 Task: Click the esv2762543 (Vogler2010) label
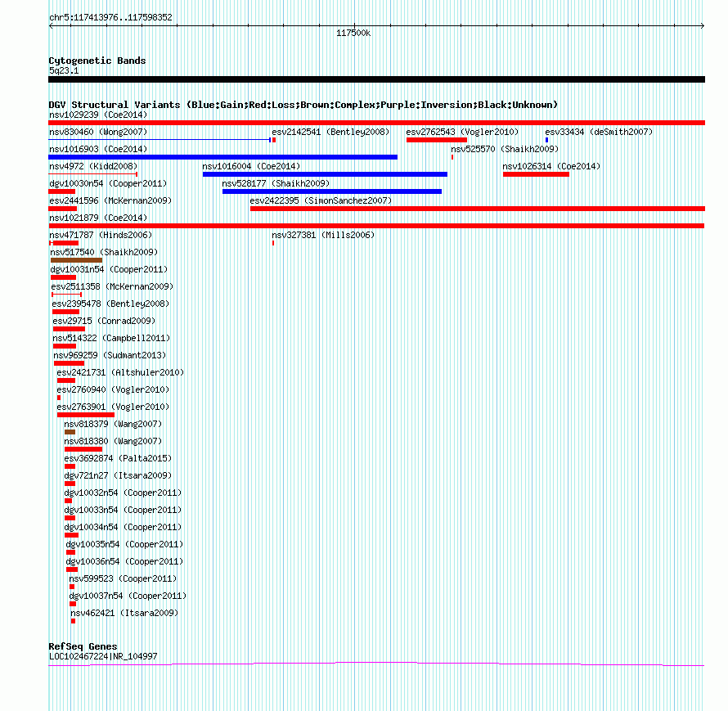(x=462, y=132)
